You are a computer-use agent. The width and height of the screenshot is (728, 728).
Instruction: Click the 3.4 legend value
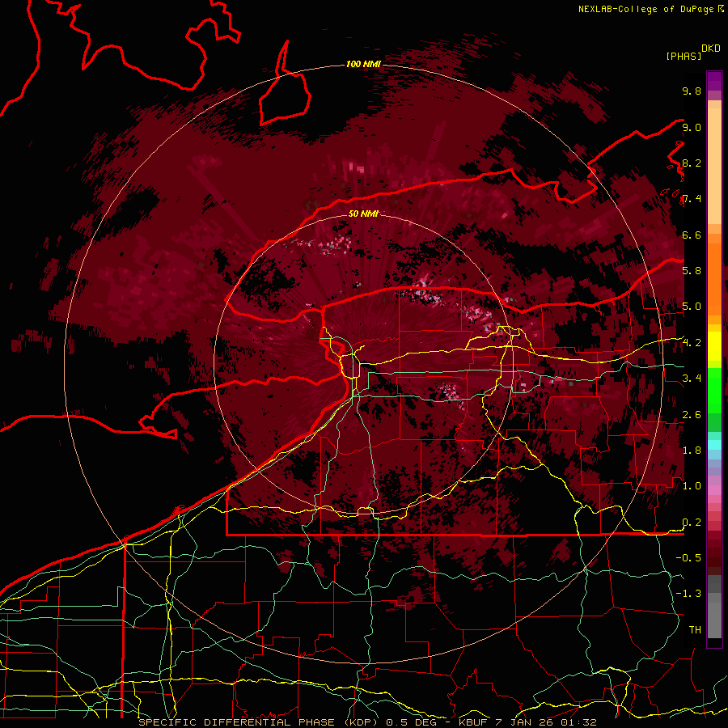click(692, 379)
